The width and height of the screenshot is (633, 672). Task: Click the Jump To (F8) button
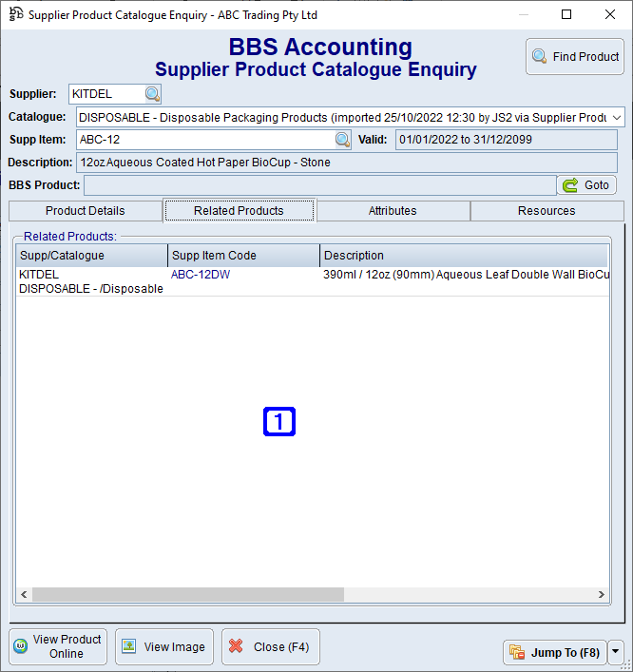point(554,652)
